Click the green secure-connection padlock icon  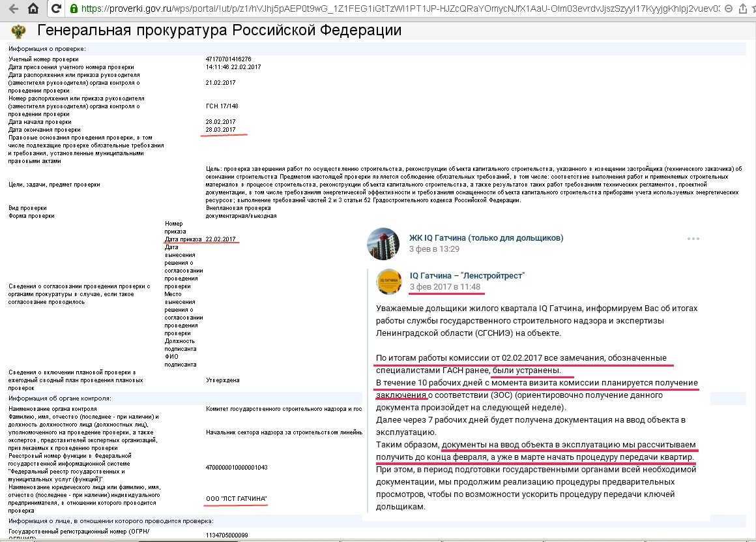(74, 8)
